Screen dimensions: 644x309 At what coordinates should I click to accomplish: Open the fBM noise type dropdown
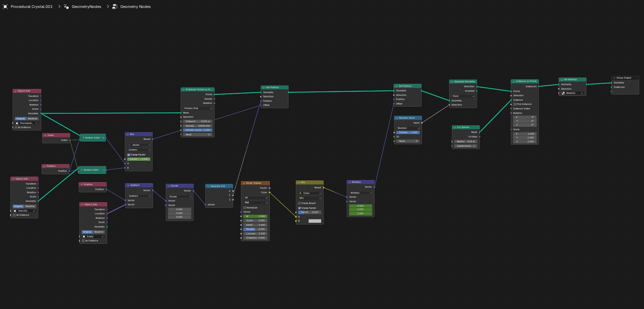point(256,203)
